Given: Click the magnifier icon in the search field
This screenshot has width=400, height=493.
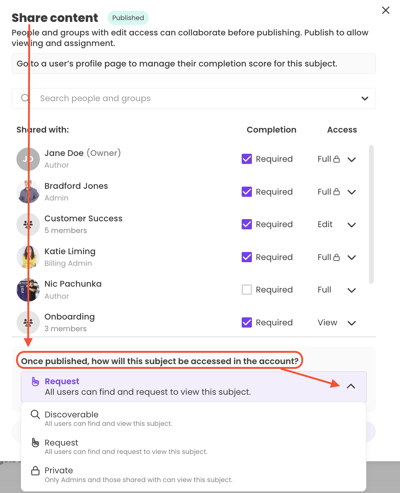Looking at the screenshot, I should pos(25,98).
